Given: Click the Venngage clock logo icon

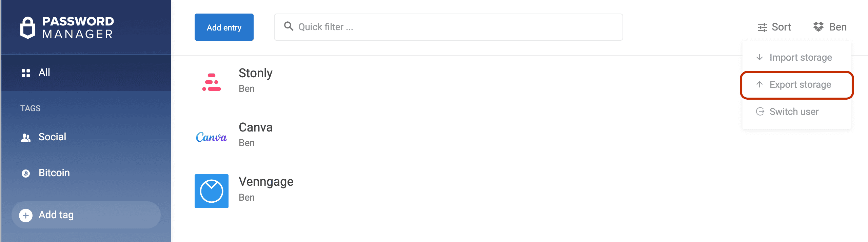Looking at the screenshot, I should pyautogui.click(x=212, y=191).
